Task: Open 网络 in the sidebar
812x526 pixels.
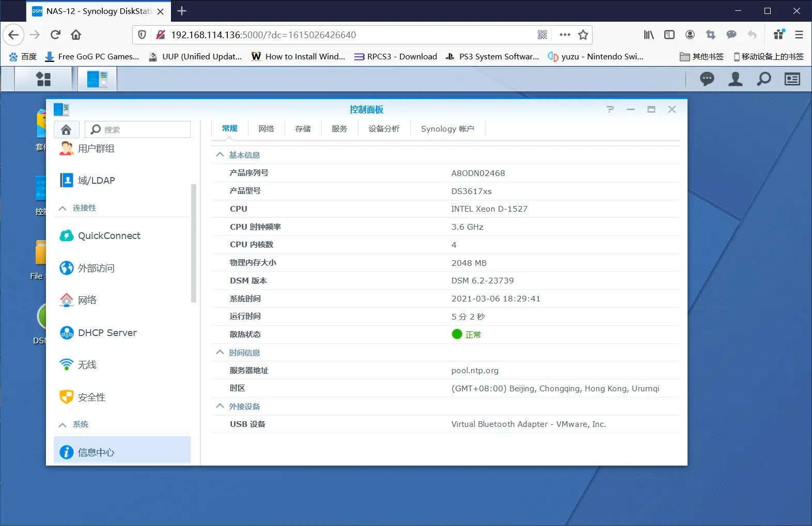Action: coord(122,300)
